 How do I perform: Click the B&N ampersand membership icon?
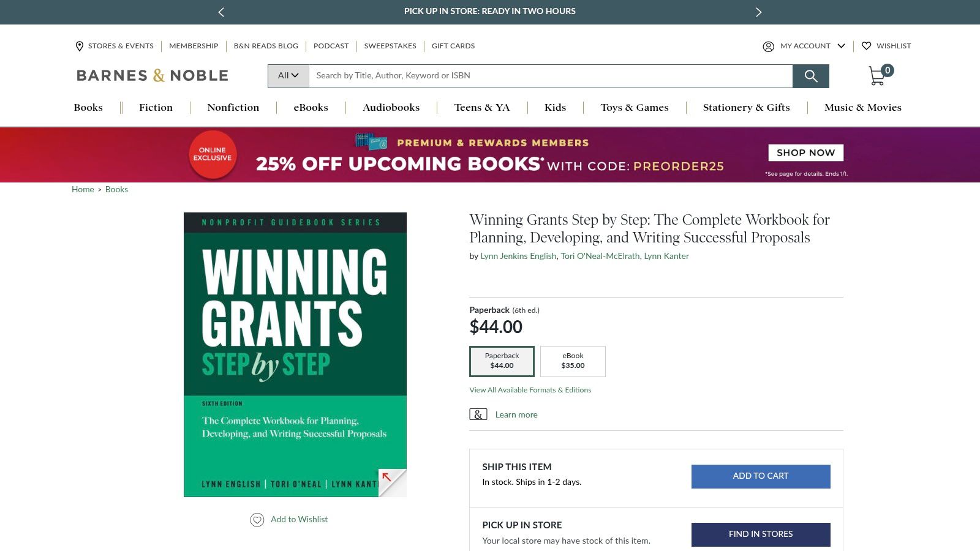point(478,414)
